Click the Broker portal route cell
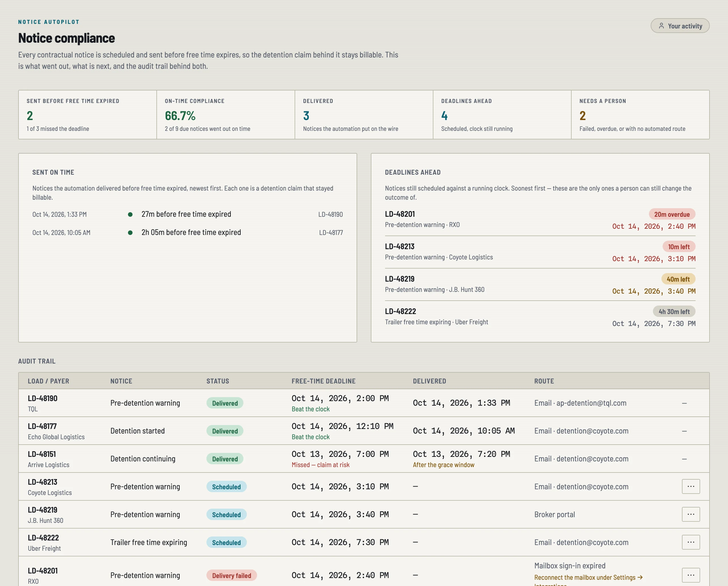Screen dimensions: 728x586 555,514
